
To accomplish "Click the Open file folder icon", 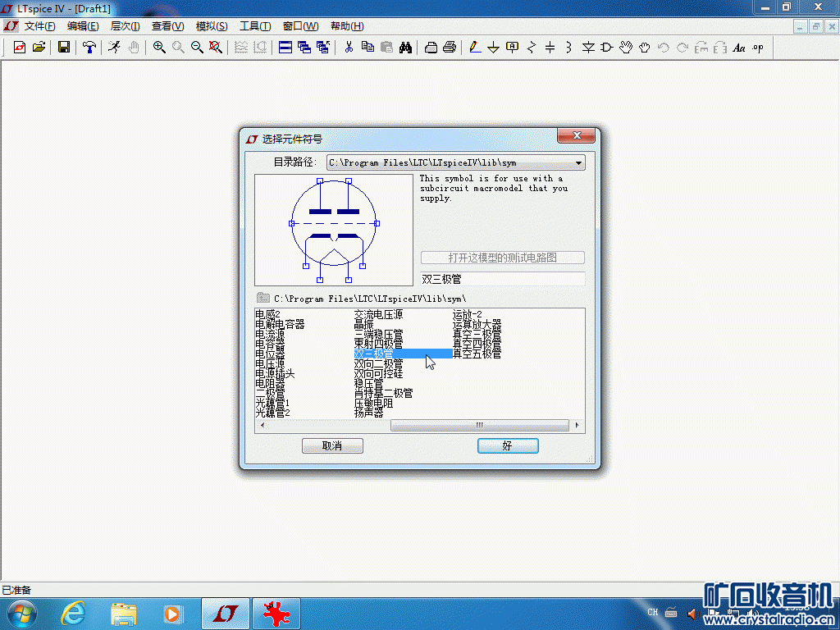I will [39, 47].
